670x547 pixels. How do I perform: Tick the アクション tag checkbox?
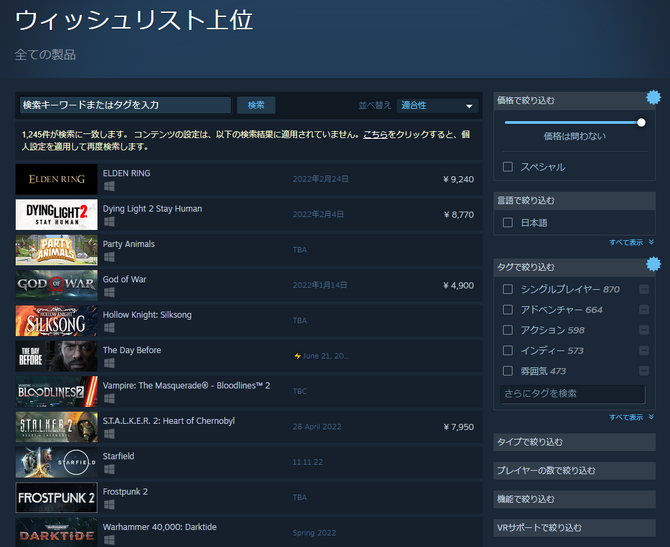pyautogui.click(x=508, y=330)
